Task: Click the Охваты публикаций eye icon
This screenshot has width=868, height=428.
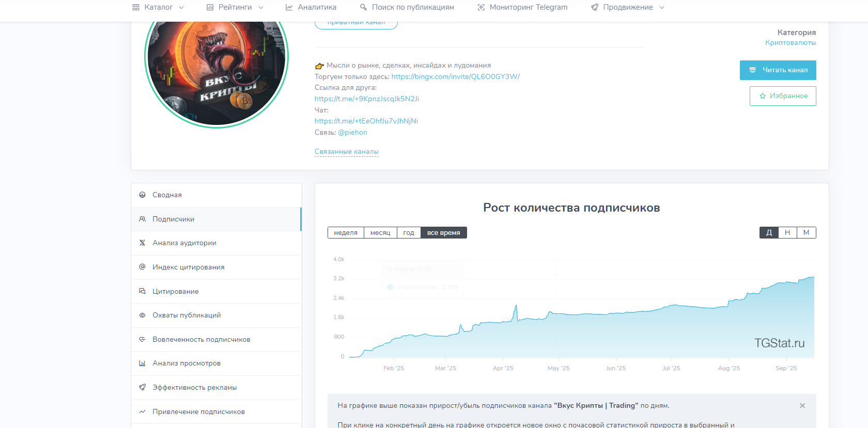Action: point(142,315)
